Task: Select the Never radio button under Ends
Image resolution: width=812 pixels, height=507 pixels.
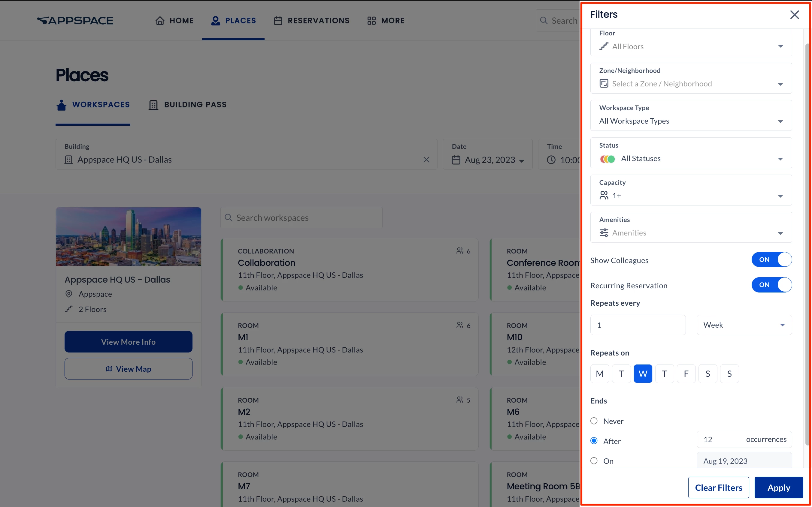Action: pyautogui.click(x=594, y=421)
